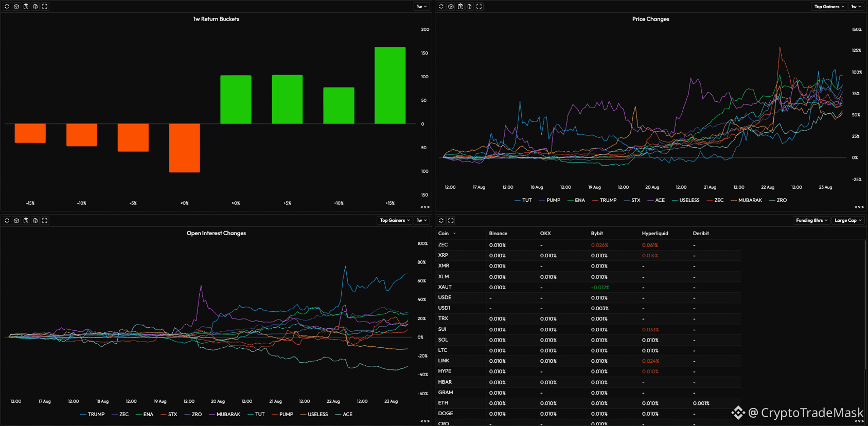Screen dimensions: 868x426
Task: Click the OKX column header
Action: (x=545, y=234)
